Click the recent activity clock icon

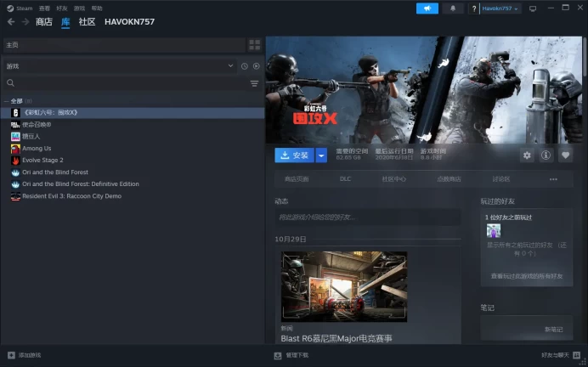coord(245,66)
